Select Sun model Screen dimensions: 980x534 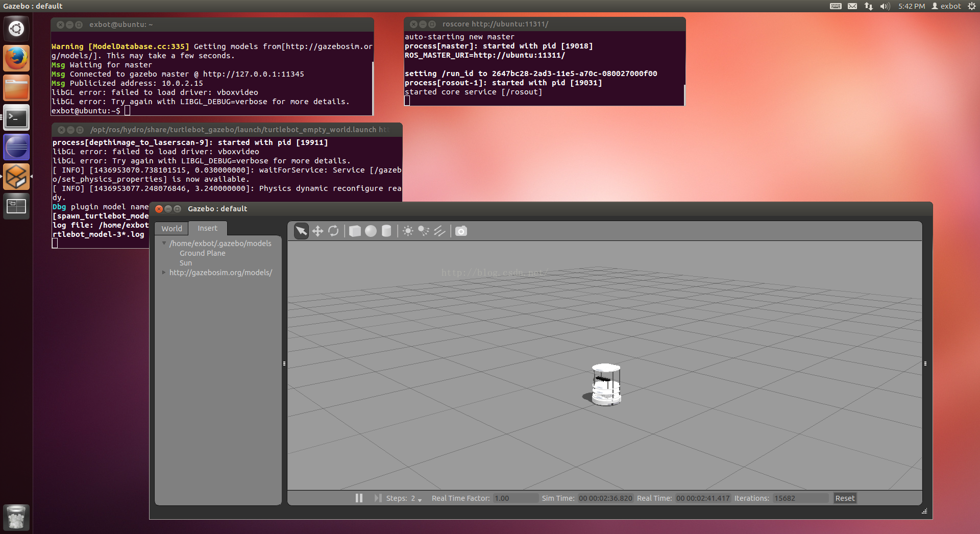tap(186, 263)
